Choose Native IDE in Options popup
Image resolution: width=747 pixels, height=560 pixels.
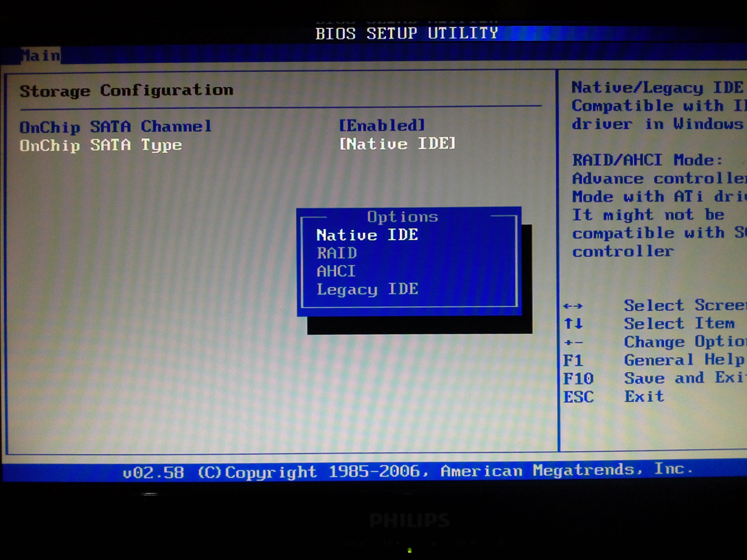coord(367,235)
